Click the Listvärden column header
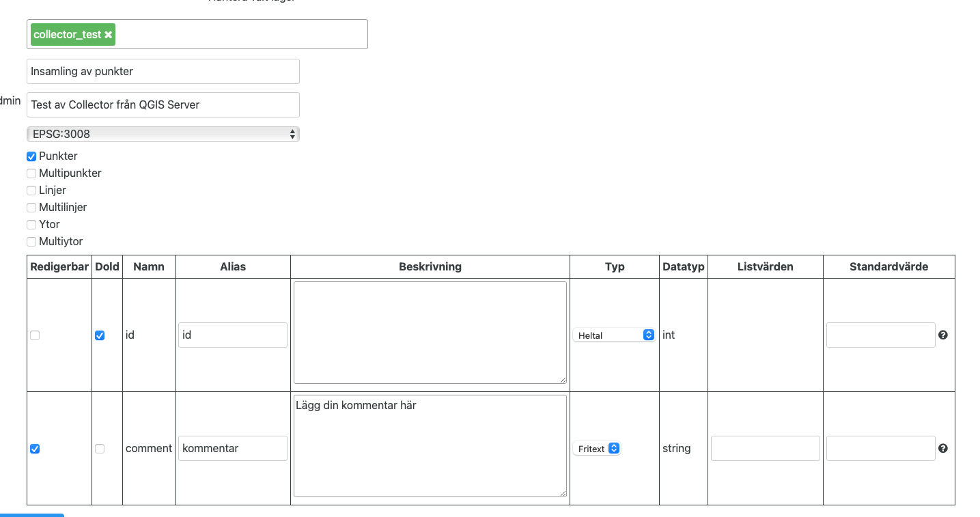 [x=766, y=267]
